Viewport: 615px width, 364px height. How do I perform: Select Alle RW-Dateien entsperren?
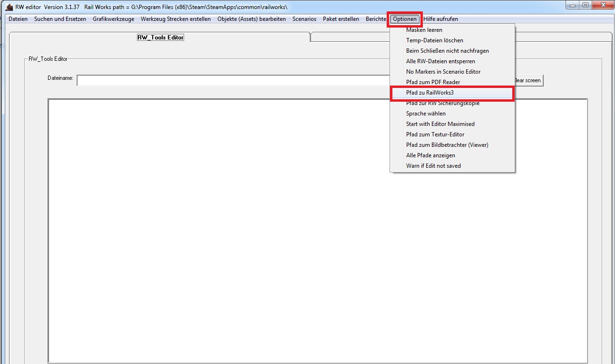tap(452, 61)
